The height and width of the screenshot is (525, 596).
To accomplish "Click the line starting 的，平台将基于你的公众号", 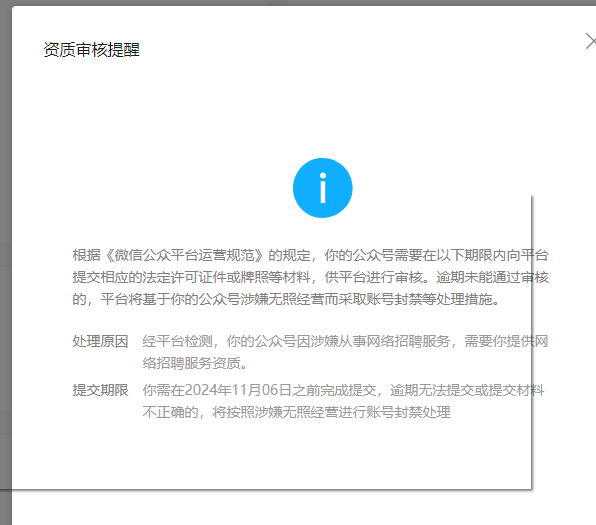I will pyautogui.click(x=286, y=299).
